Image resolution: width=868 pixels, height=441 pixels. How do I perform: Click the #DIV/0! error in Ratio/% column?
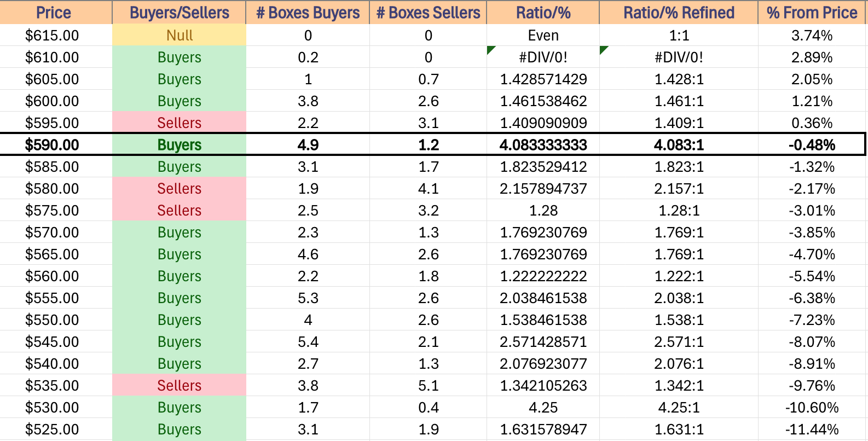click(x=543, y=57)
